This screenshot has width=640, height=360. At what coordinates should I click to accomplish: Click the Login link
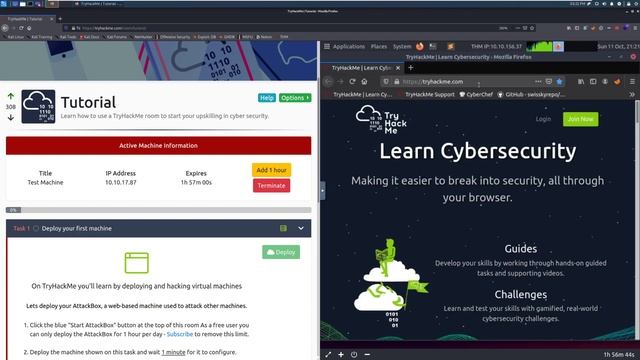click(543, 119)
